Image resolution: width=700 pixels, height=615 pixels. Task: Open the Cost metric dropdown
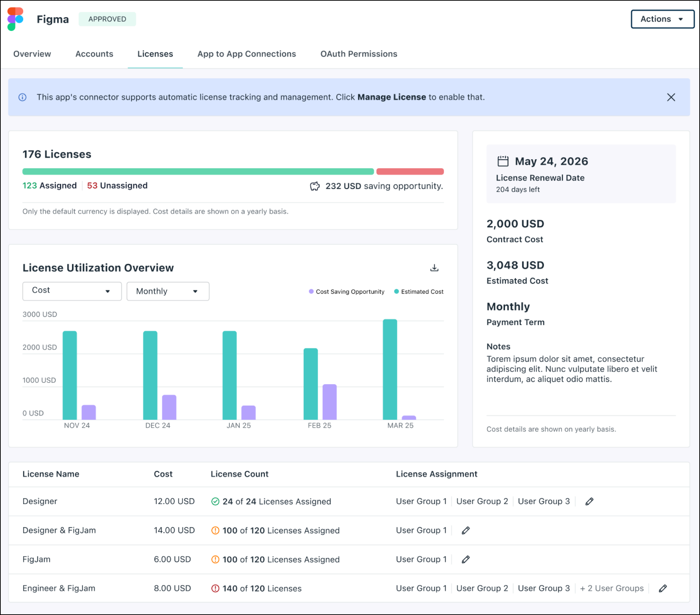click(72, 291)
